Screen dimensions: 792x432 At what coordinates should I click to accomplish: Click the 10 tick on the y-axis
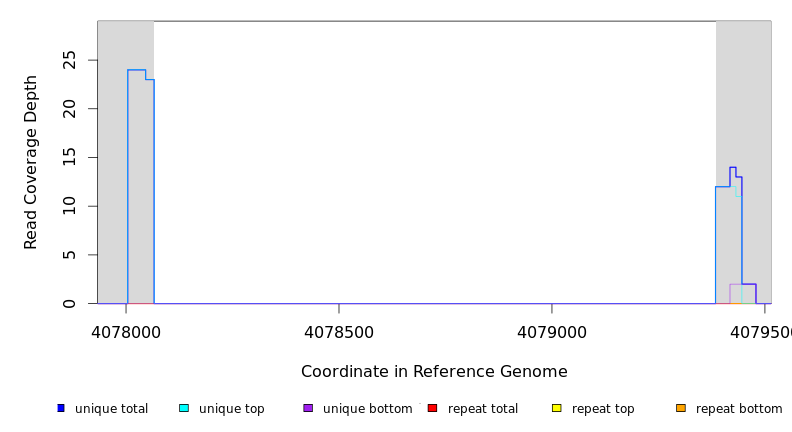[70, 206]
